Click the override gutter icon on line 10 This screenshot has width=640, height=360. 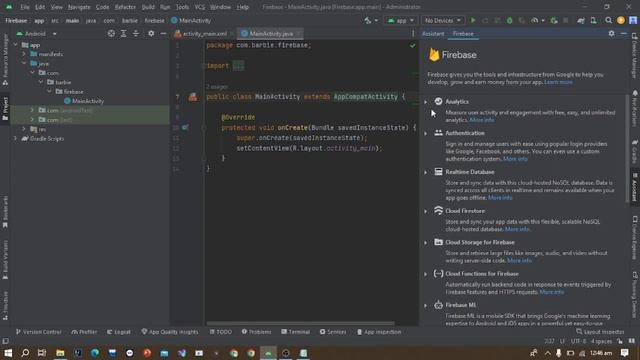(x=185, y=127)
